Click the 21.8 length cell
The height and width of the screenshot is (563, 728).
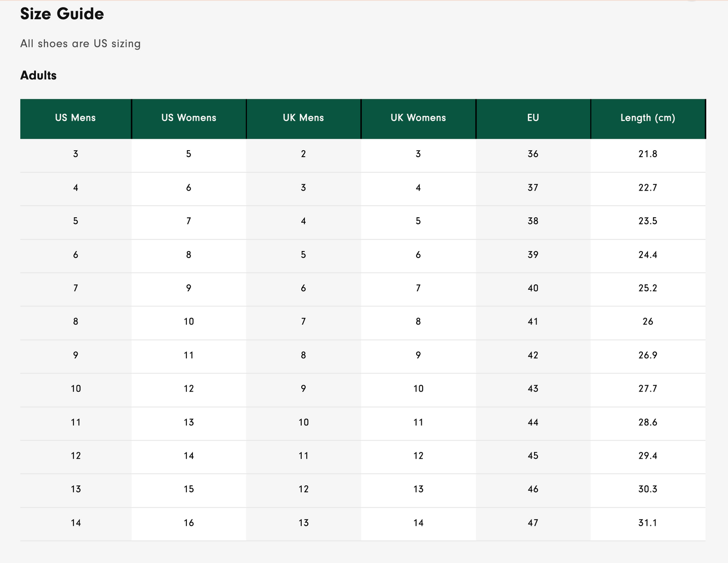click(648, 154)
